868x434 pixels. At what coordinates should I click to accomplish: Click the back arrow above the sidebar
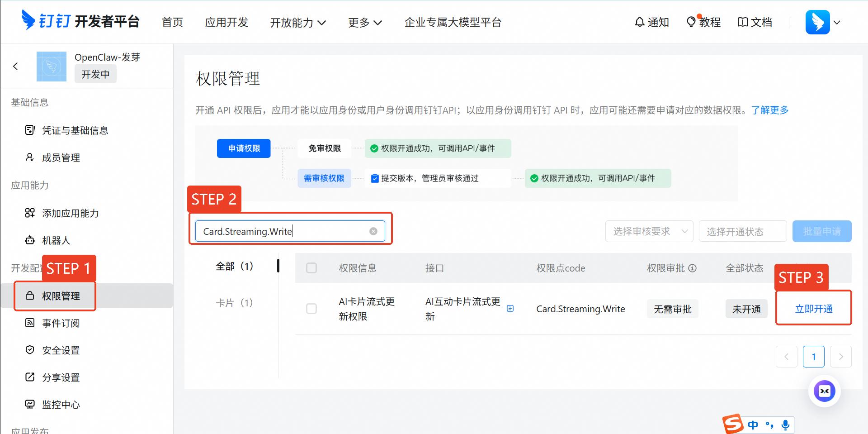tap(16, 66)
